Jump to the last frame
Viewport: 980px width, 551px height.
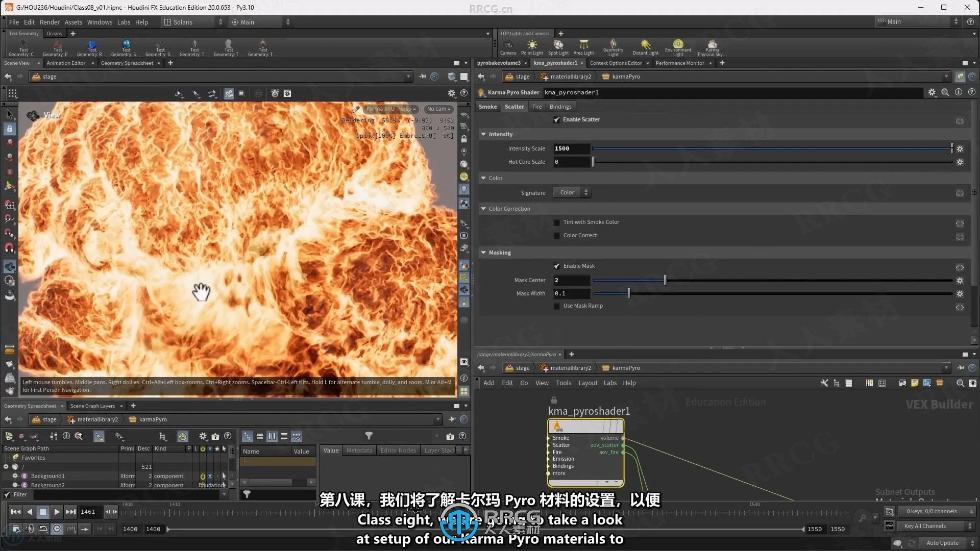click(x=70, y=512)
